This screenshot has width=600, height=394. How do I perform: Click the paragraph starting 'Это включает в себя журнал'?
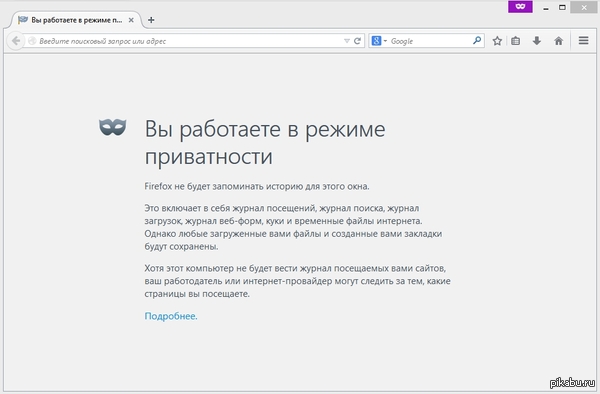(293, 227)
